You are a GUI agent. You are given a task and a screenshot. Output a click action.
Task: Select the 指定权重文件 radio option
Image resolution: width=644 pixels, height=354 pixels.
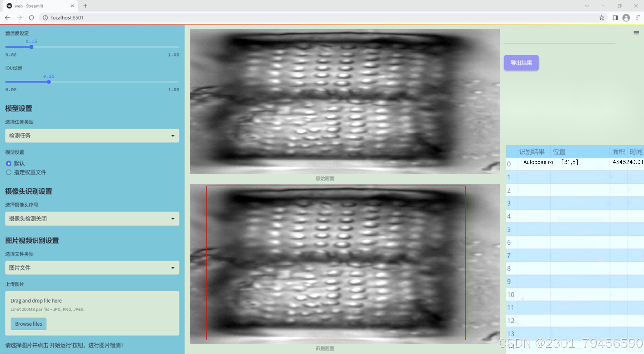click(x=9, y=172)
